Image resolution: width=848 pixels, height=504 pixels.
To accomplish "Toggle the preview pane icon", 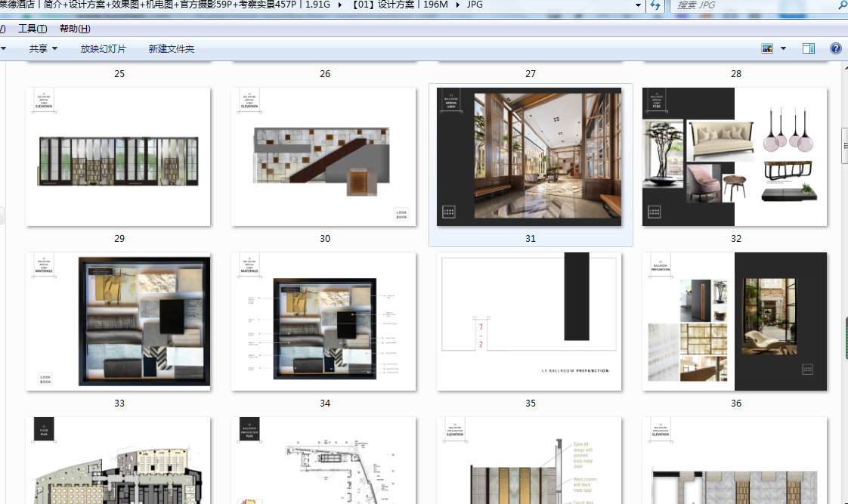I will 809,48.
